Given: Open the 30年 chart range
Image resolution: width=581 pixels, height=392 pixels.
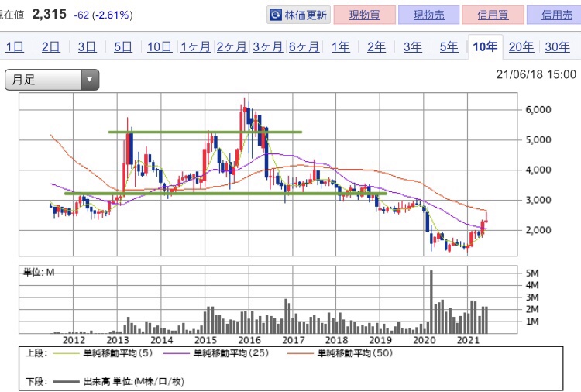Looking at the screenshot, I should coord(557,47).
